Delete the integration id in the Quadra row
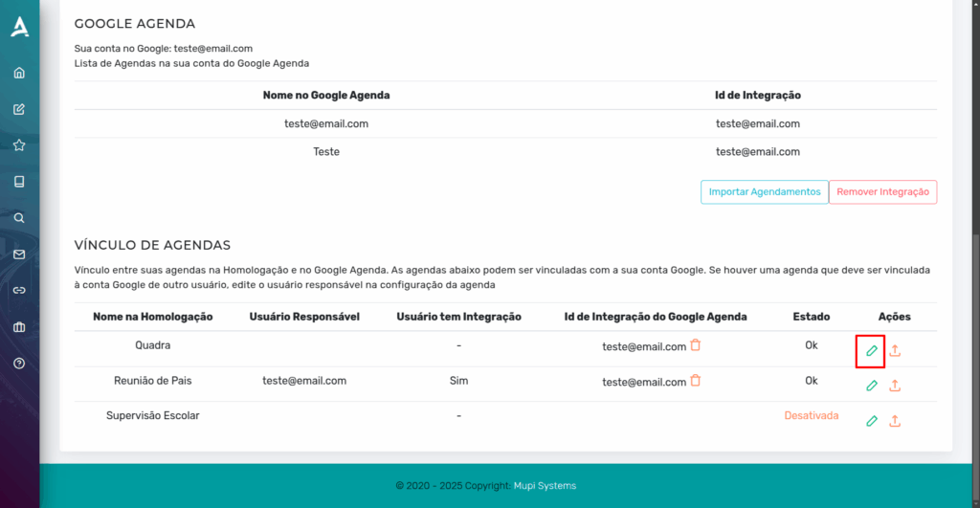Image resolution: width=980 pixels, height=508 pixels. pyautogui.click(x=696, y=345)
